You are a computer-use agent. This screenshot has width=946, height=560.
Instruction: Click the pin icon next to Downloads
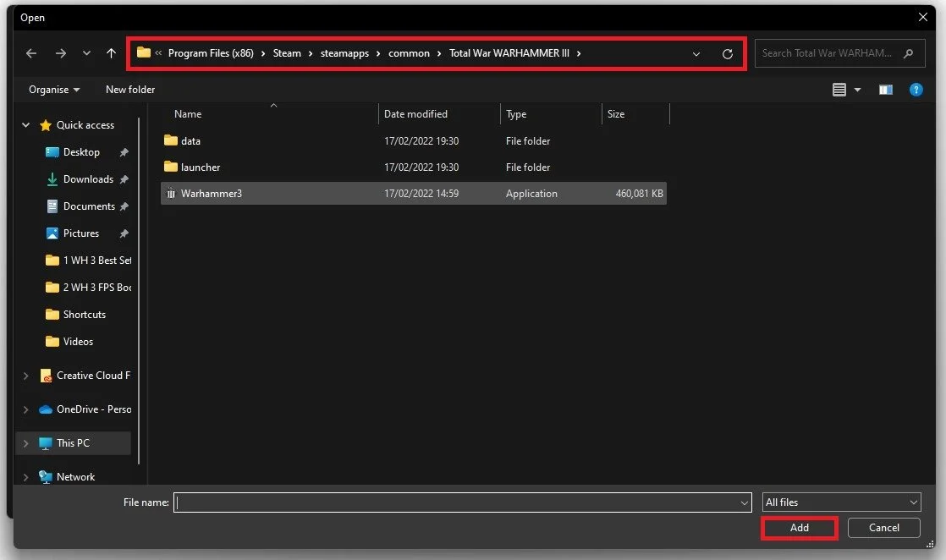124,180
